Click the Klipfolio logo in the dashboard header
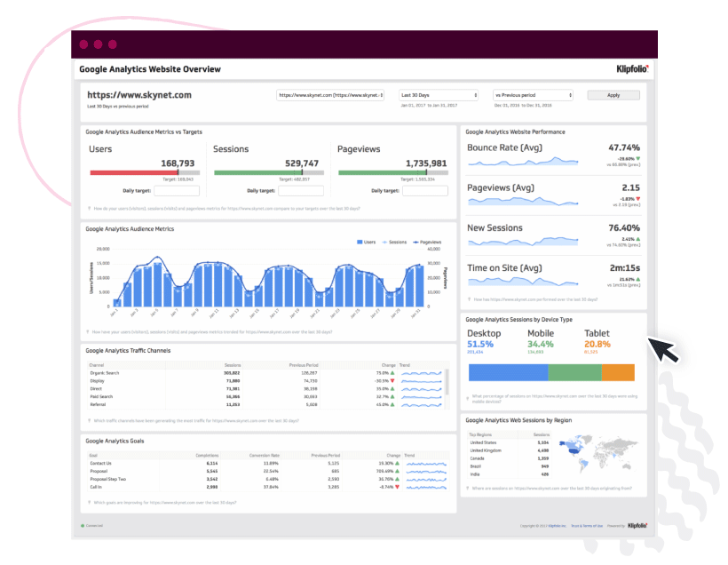728x565 pixels. point(632,69)
